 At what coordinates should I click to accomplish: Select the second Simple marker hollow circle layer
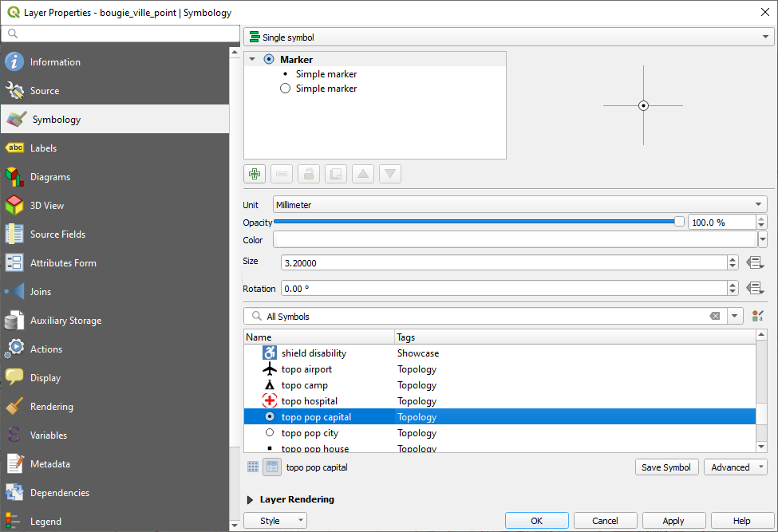coord(326,89)
